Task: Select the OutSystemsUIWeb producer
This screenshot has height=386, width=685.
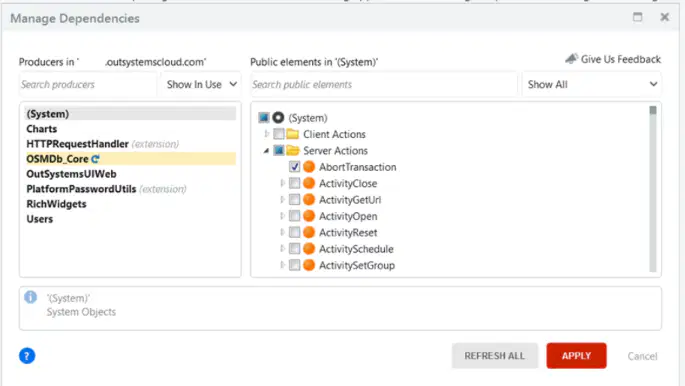Action: (130, 174)
